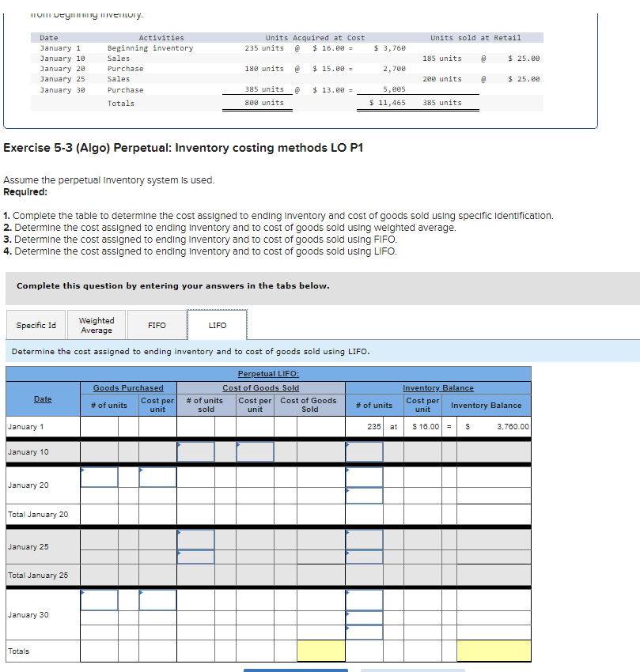Viewport: 640px width, 672px height.
Task: Click the January 10 units sold input cell
Action: (x=195, y=451)
